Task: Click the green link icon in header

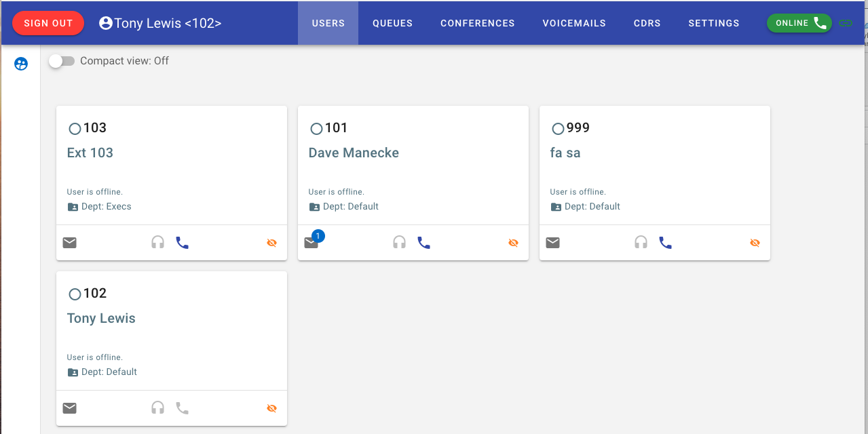Action: (x=845, y=23)
